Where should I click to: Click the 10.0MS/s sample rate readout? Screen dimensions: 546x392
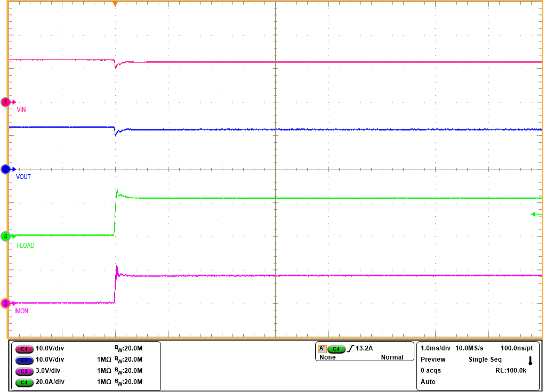[x=470, y=348]
